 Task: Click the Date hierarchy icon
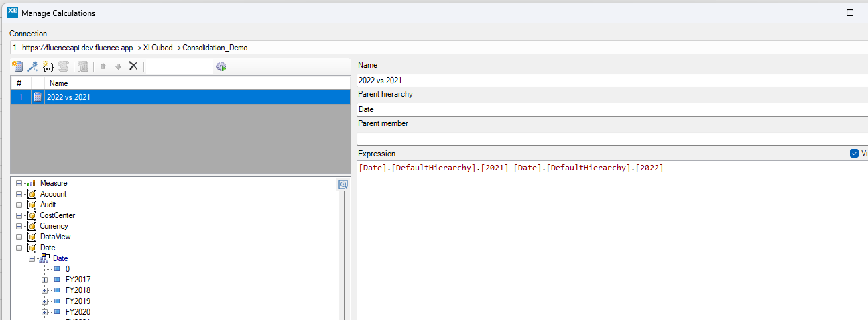45,258
